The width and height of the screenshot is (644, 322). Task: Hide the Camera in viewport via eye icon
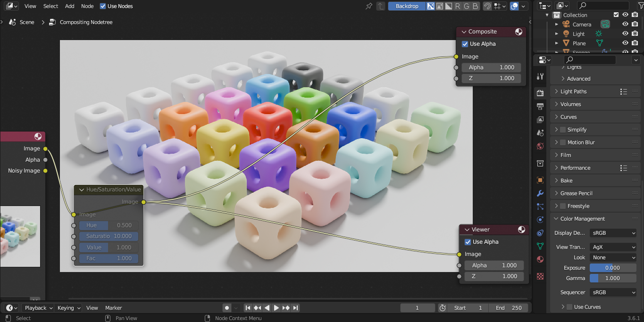click(625, 25)
